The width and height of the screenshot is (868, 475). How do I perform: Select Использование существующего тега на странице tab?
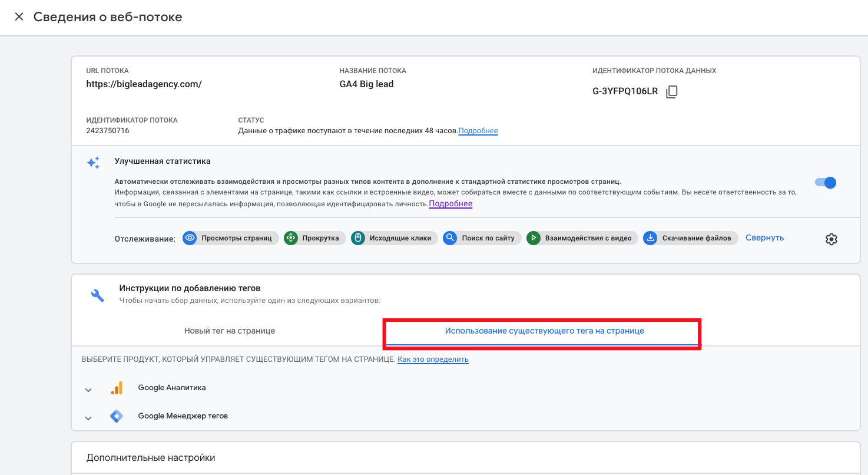[x=544, y=331]
